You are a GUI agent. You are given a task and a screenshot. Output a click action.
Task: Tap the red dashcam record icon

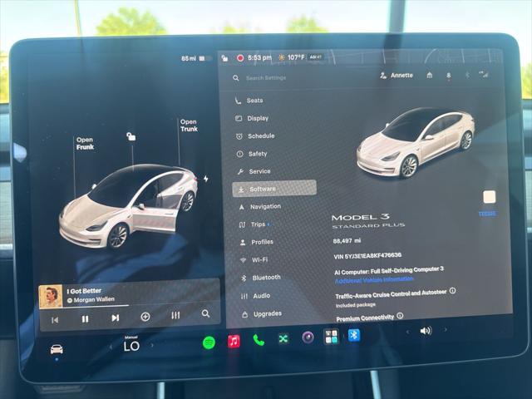click(x=240, y=58)
